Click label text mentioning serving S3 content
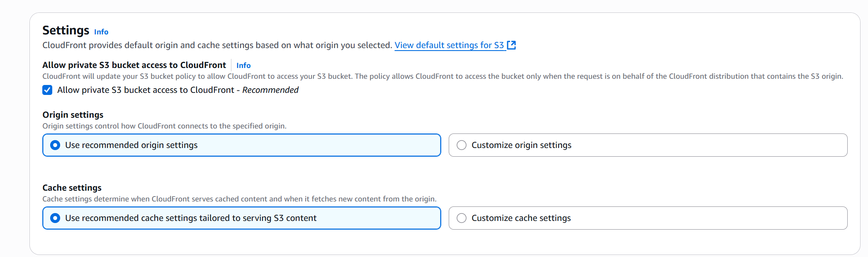Image resolution: width=868 pixels, height=257 pixels. pyautogui.click(x=190, y=218)
